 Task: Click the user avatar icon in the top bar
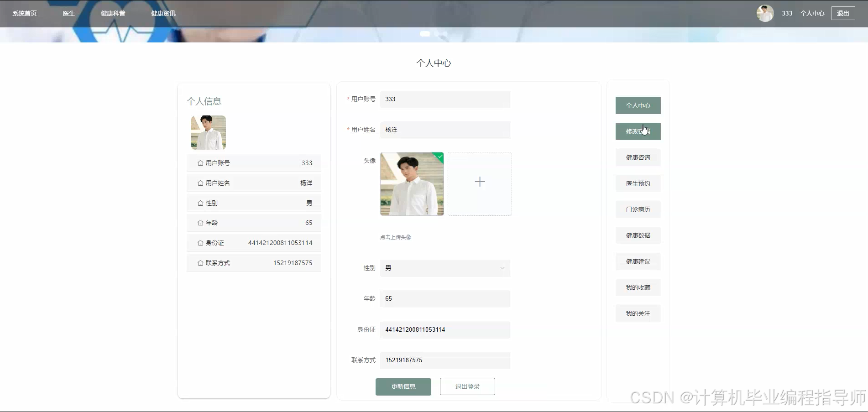[764, 13]
